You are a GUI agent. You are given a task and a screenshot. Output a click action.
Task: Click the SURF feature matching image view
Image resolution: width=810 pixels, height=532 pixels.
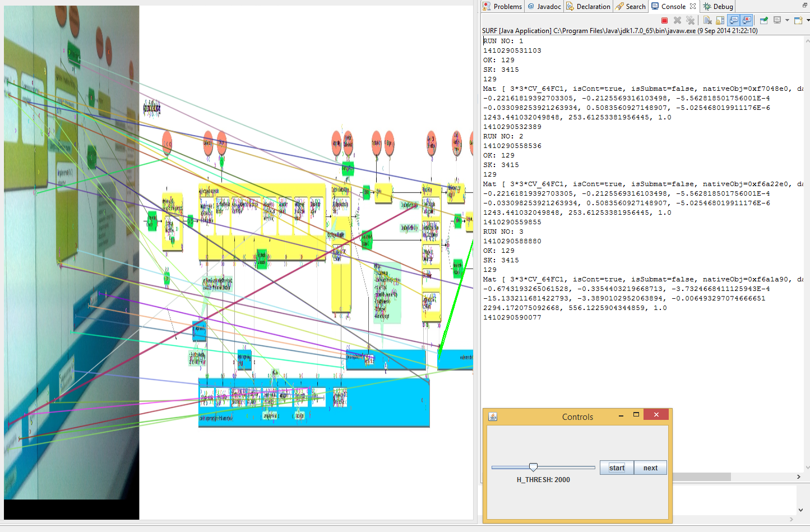238,262
